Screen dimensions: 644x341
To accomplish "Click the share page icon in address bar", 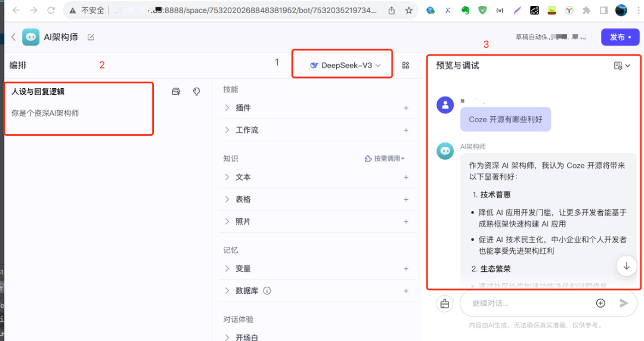I will (x=391, y=10).
